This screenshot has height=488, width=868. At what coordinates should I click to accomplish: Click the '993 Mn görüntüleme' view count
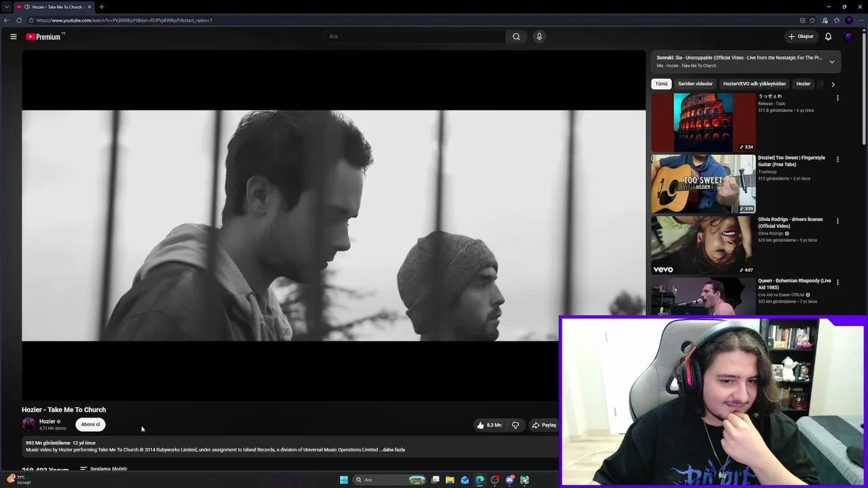point(48,443)
